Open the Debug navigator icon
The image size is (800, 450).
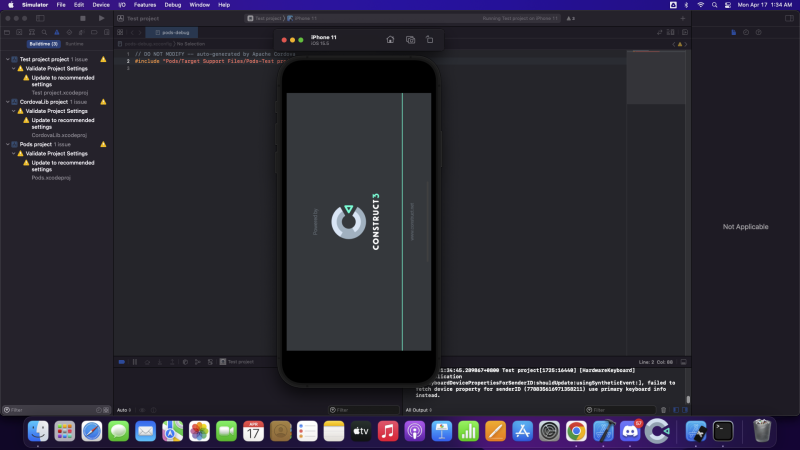[82, 32]
